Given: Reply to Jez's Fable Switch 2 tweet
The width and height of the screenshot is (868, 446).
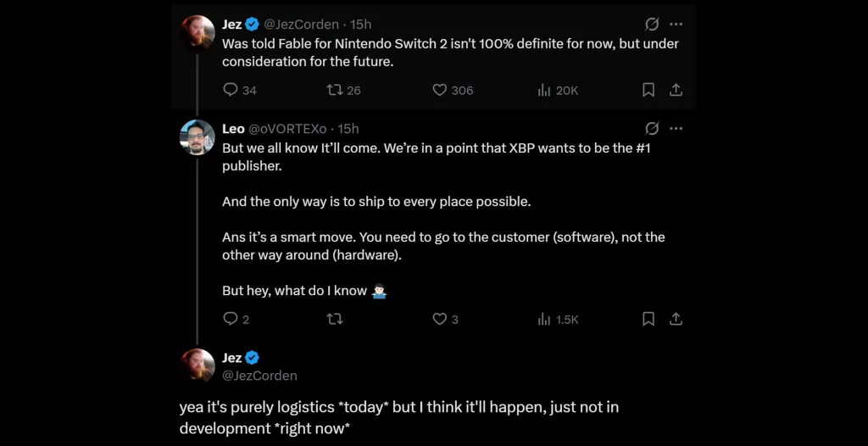Looking at the screenshot, I should pyautogui.click(x=231, y=90).
